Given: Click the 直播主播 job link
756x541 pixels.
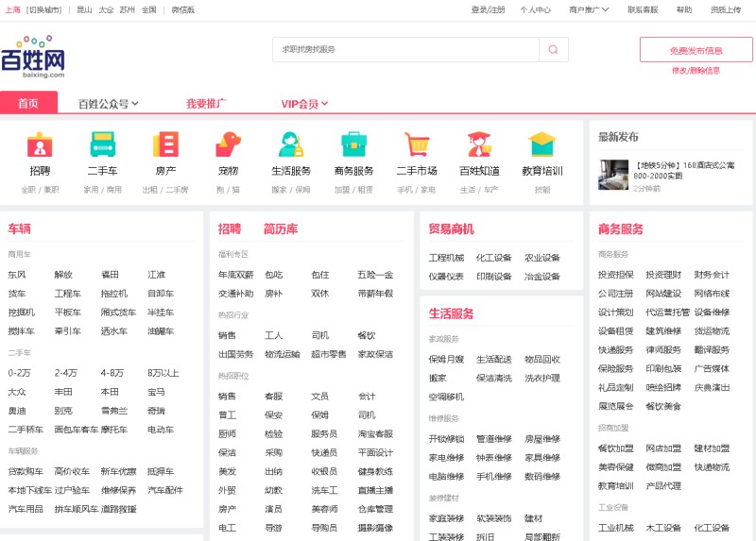Looking at the screenshot, I should [375, 490].
